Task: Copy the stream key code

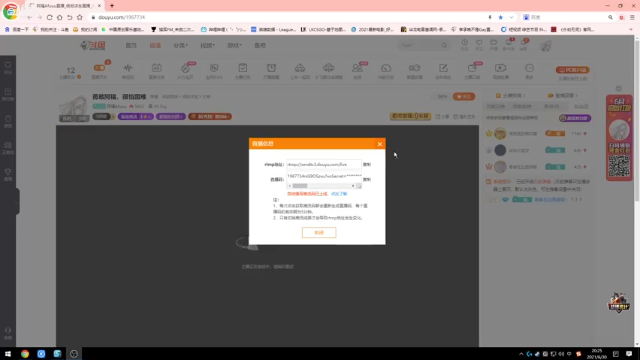Action: pyautogui.click(x=367, y=180)
